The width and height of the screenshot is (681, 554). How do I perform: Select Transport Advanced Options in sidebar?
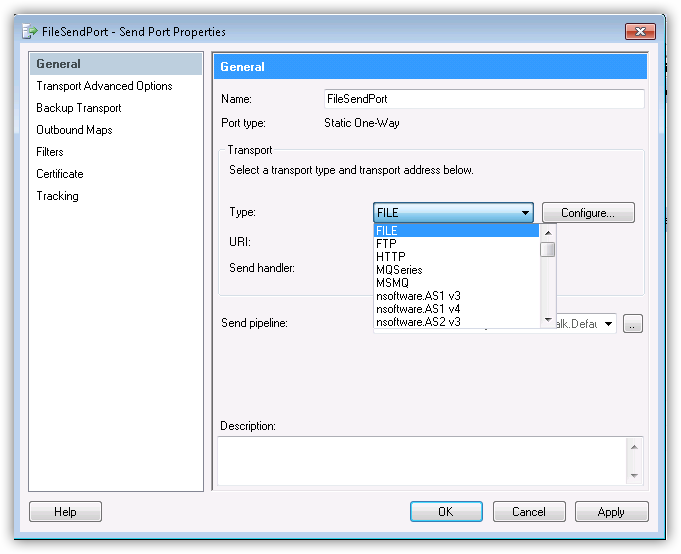pos(104,86)
